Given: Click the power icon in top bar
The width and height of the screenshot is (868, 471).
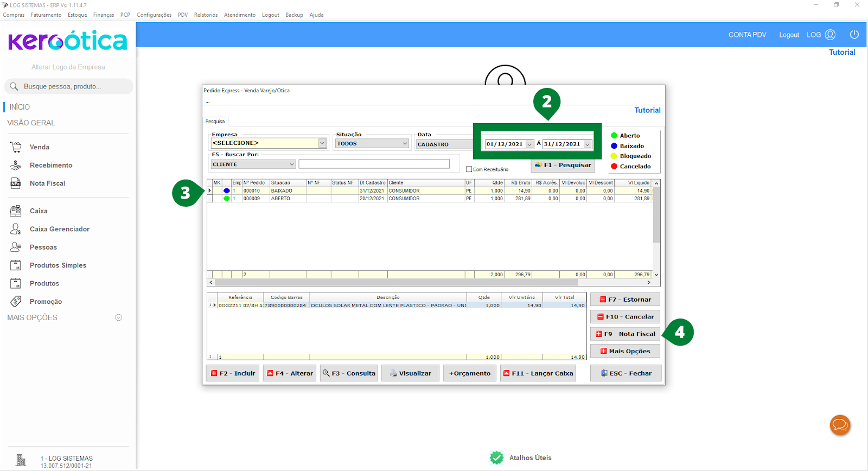Looking at the screenshot, I should pos(854,35).
